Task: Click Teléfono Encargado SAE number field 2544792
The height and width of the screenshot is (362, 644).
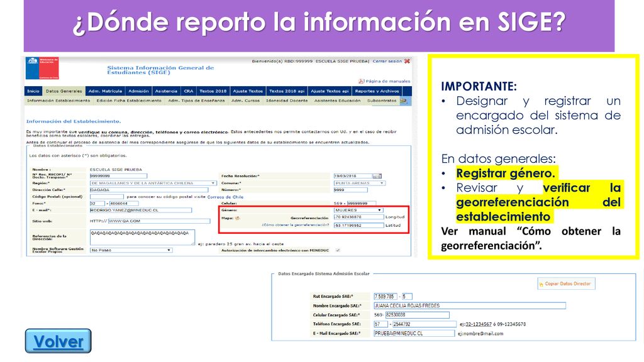Action: point(425,324)
